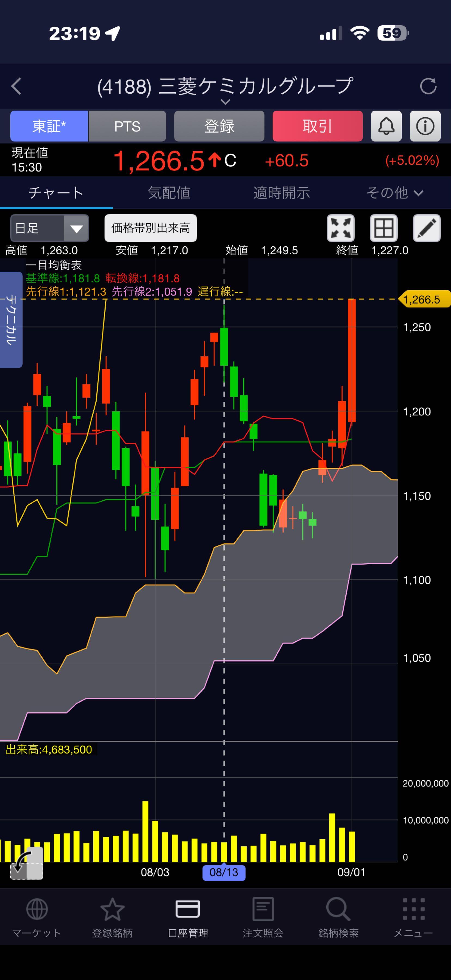
Task: Tap the 転換線:1,181.8 indicator value
Action: coord(143,278)
